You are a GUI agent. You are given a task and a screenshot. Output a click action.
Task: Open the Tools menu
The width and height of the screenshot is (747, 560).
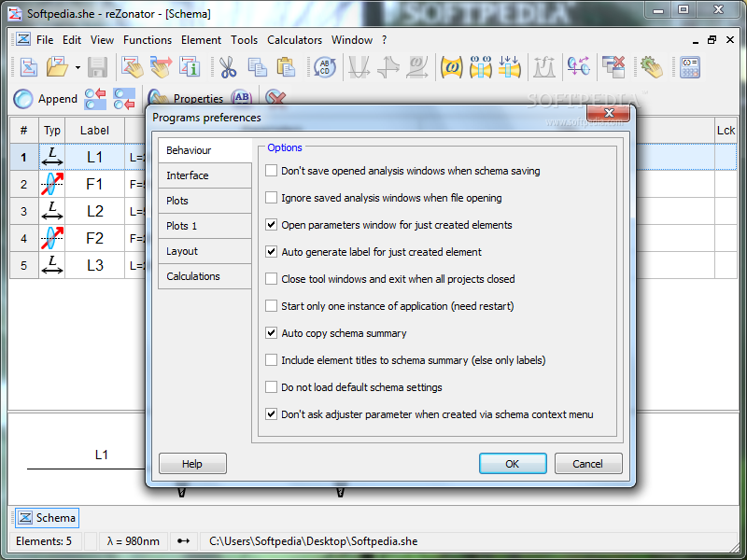coord(244,40)
